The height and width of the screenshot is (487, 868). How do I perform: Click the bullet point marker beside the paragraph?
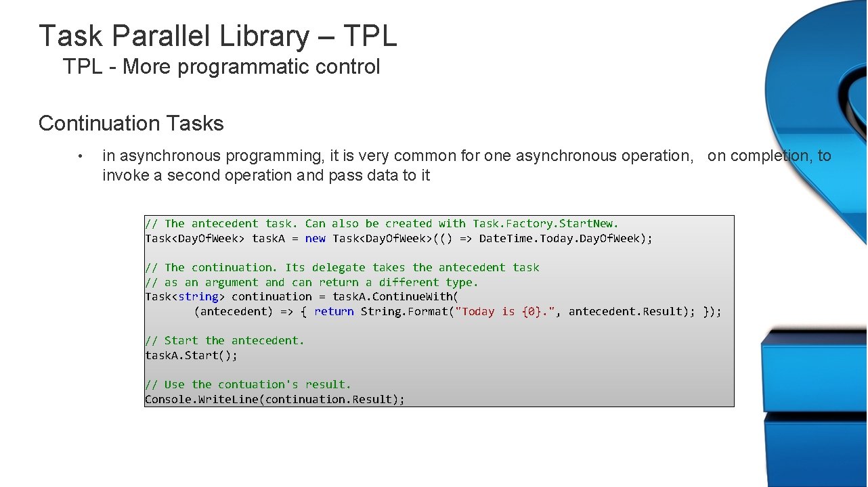81,156
